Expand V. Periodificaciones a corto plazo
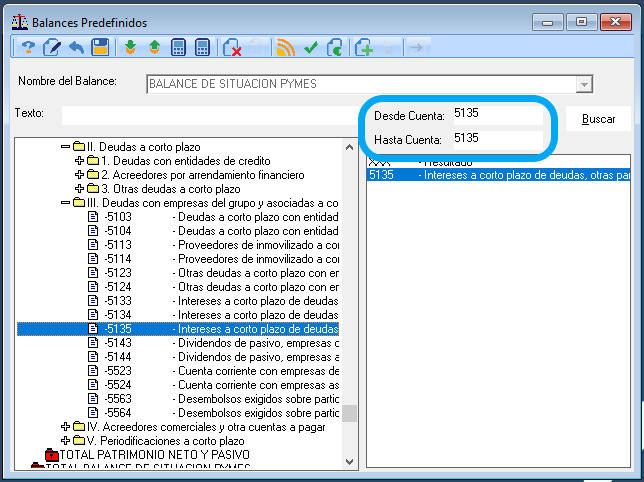Image resolution: width=644 pixels, height=482 pixels. 65,441
